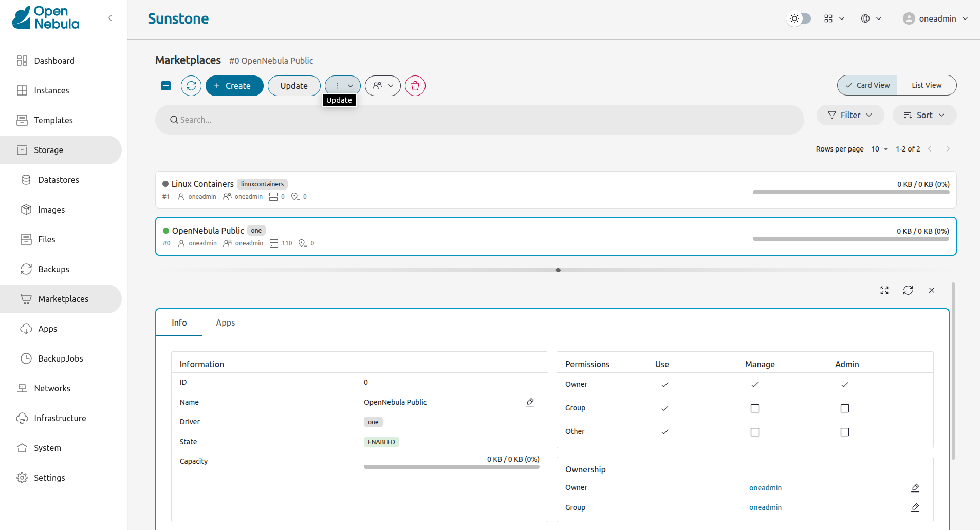Select Card View mode
980x530 pixels.
coord(867,85)
